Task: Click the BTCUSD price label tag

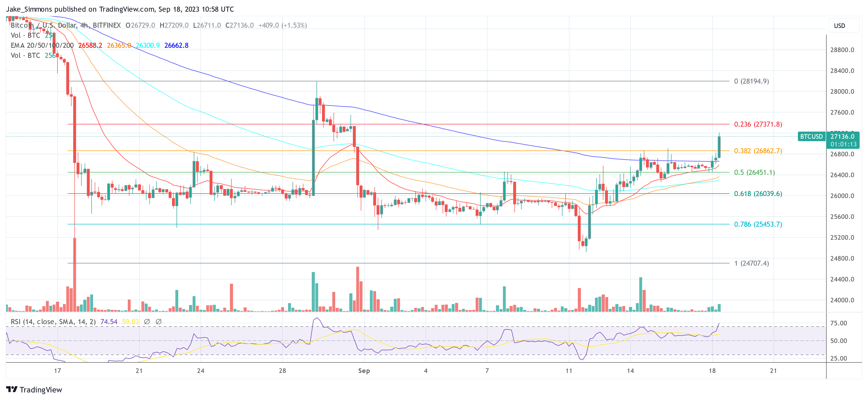Action: point(811,136)
